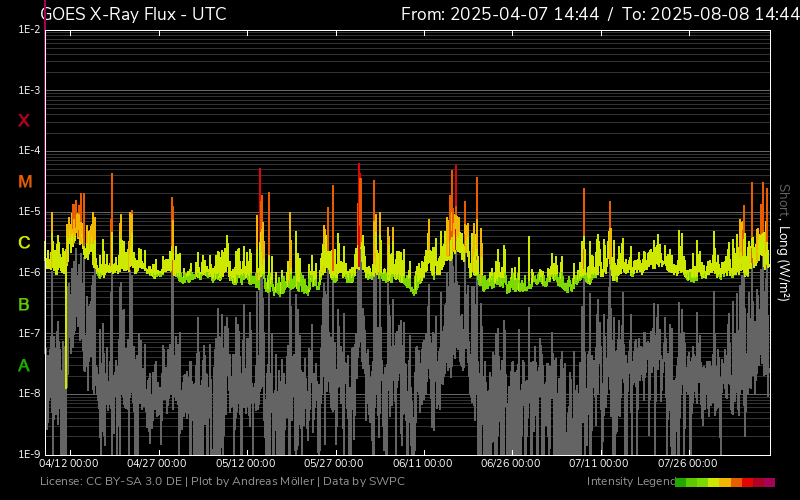The width and height of the screenshot is (800, 500).
Task: Click the red X flare class label
Action: click(24, 121)
